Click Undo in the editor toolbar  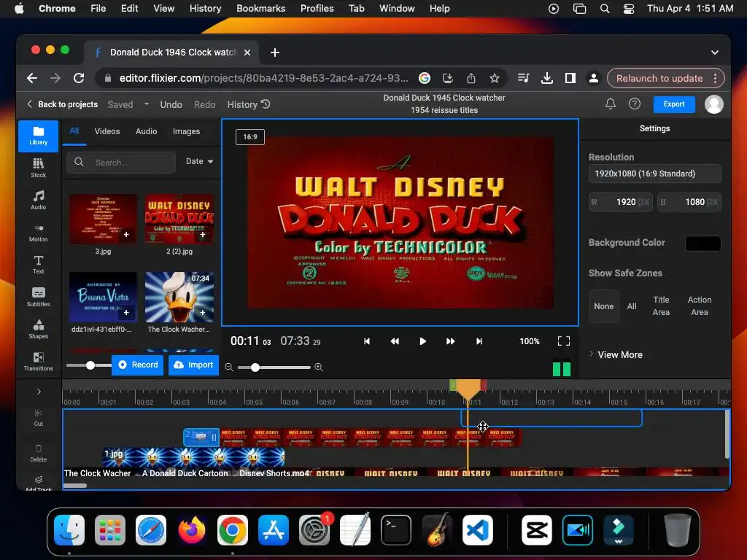171,104
